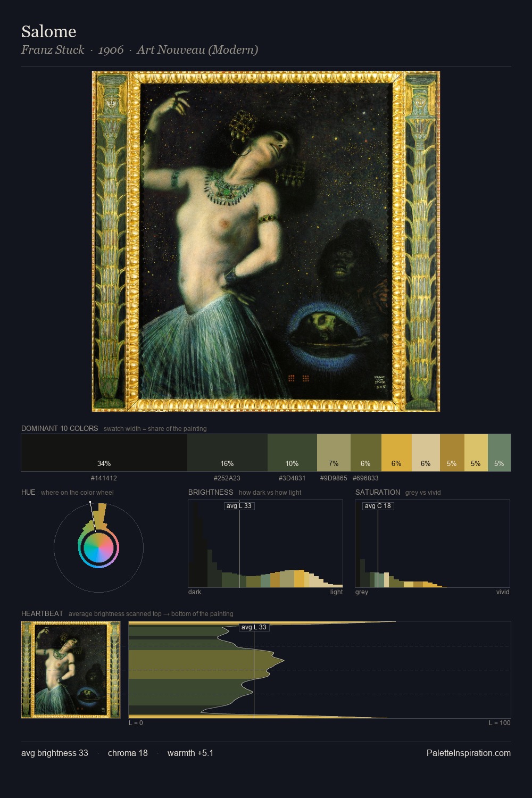Click the hex code #3D4831
This screenshot has height=798, width=532.
pos(292,478)
